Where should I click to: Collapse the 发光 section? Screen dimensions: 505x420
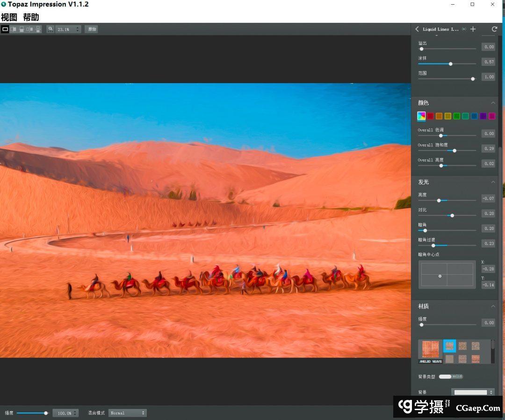coord(493,182)
